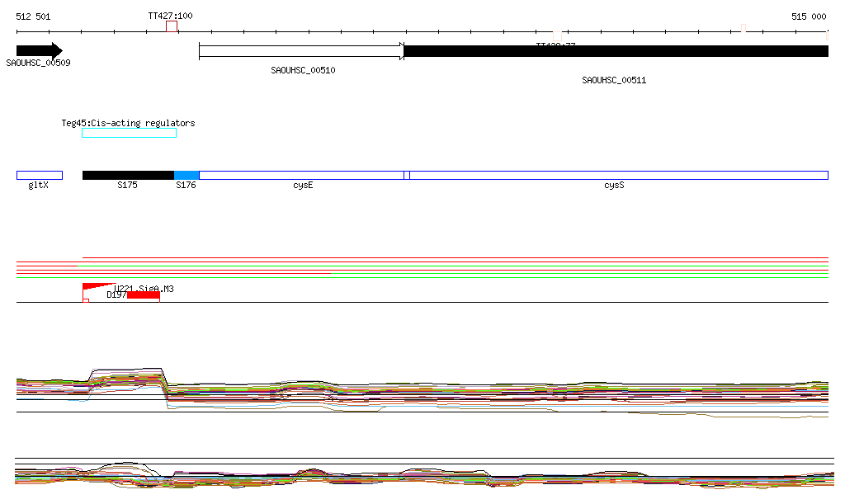The width and height of the screenshot is (845, 504).
Task: Select the black S175 segment
Action: [128, 175]
